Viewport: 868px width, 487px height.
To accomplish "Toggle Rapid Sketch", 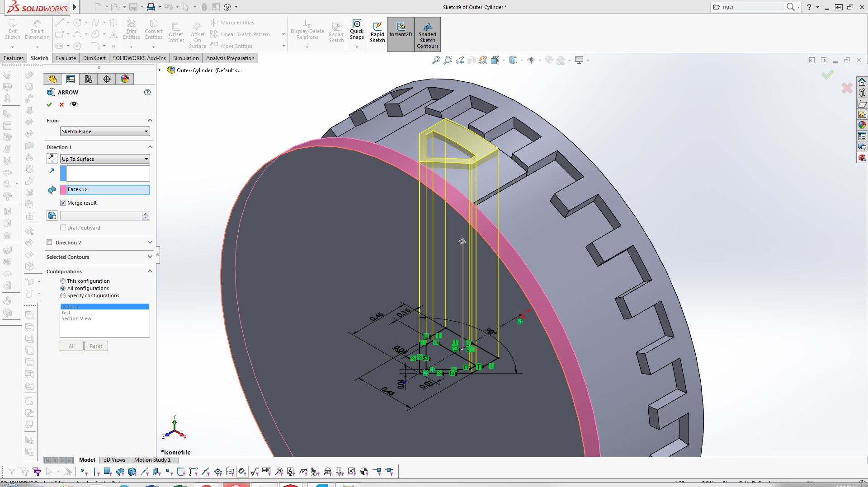I will point(377,33).
